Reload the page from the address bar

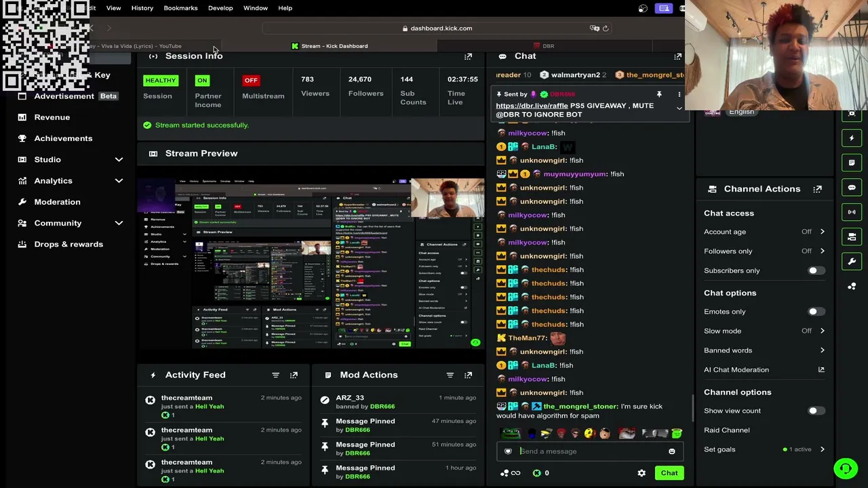[606, 28]
